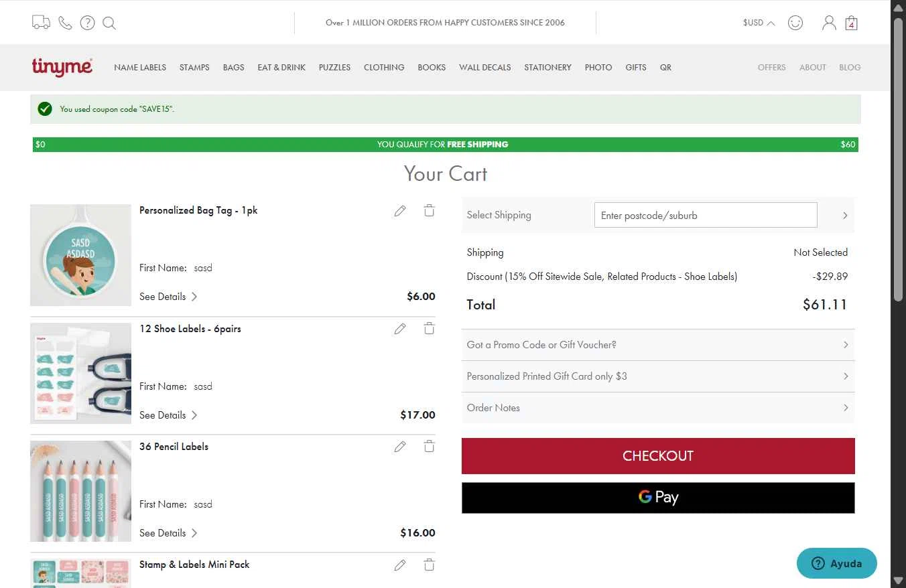Open the WALL DECALS menu

[484, 68]
